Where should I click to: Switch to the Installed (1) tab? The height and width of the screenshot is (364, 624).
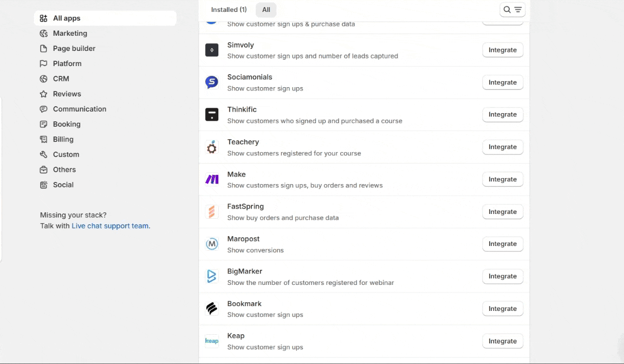[229, 10]
